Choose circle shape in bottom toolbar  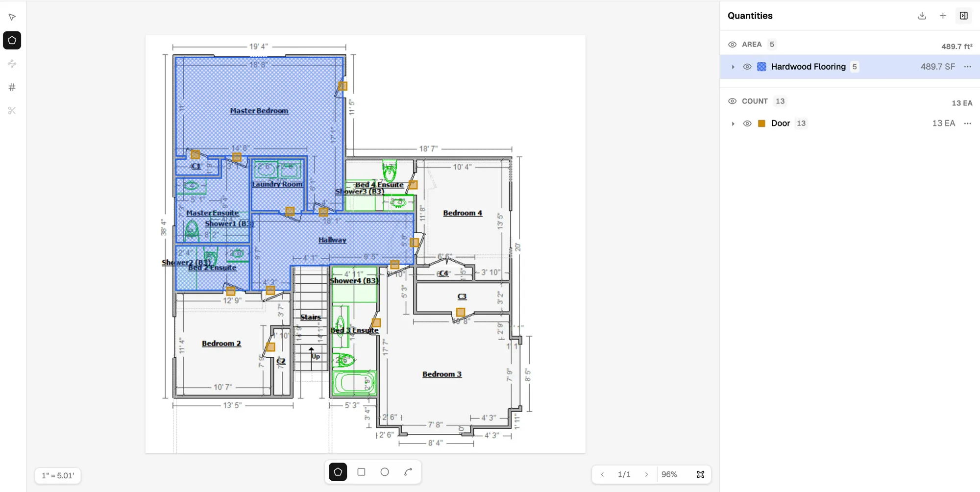click(x=385, y=472)
